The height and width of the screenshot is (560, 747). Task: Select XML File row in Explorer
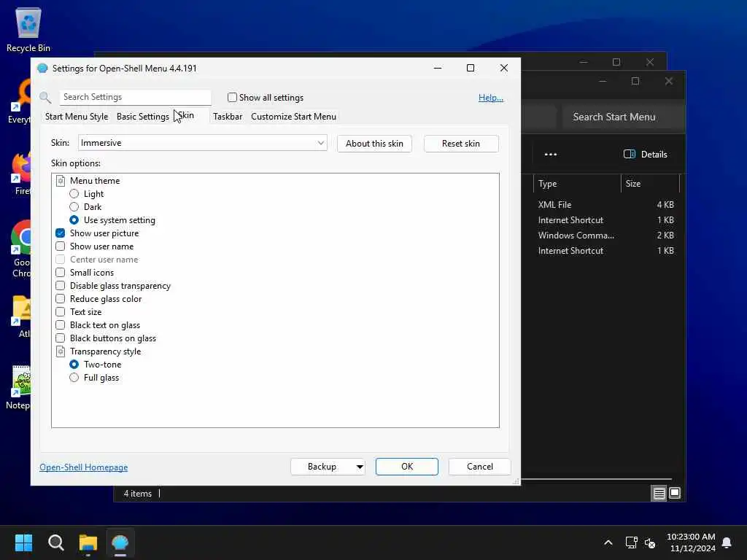pos(604,205)
